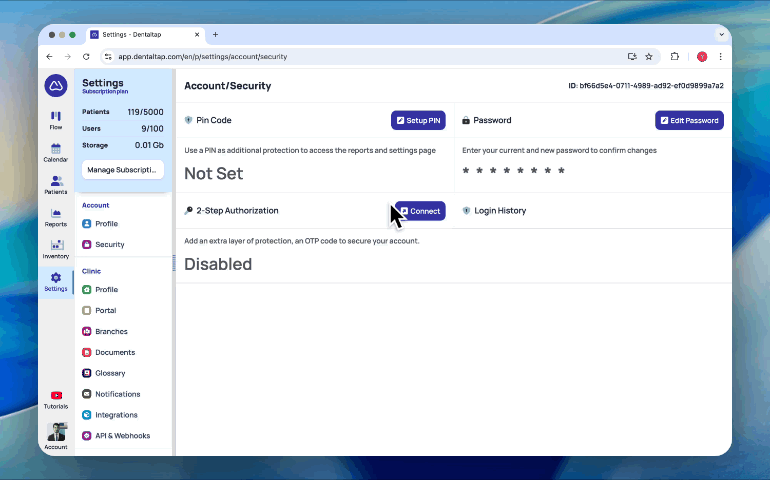This screenshot has width=770, height=480.
Task: Click the Edit Password button
Action: (x=689, y=120)
